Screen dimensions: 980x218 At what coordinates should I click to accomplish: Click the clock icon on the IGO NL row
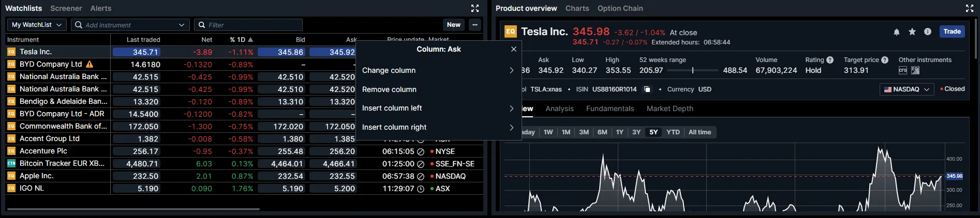tap(421, 189)
